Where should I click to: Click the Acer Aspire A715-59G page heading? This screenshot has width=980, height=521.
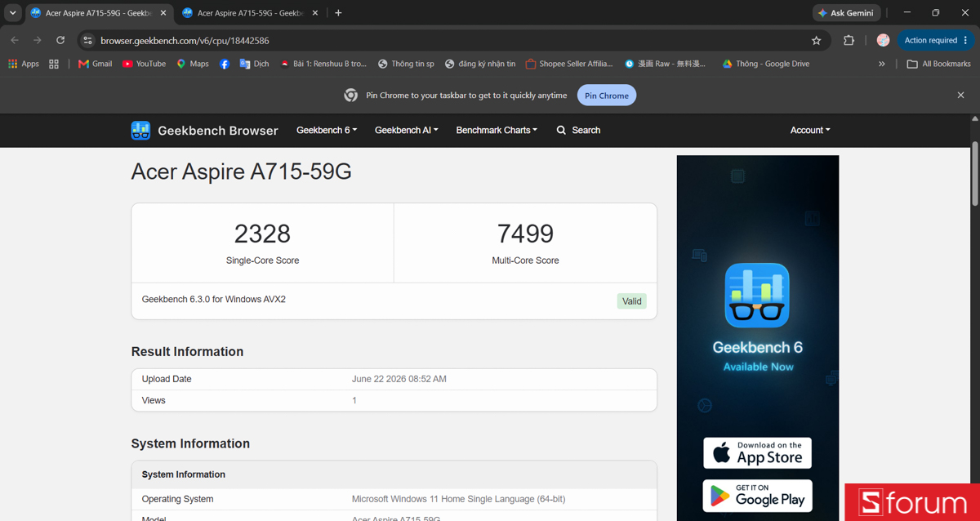(241, 171)
